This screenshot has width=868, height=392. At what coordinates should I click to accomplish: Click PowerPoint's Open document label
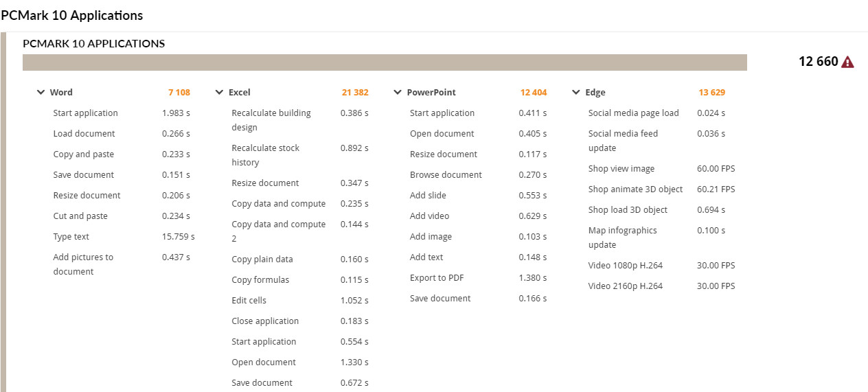point(442,133)
